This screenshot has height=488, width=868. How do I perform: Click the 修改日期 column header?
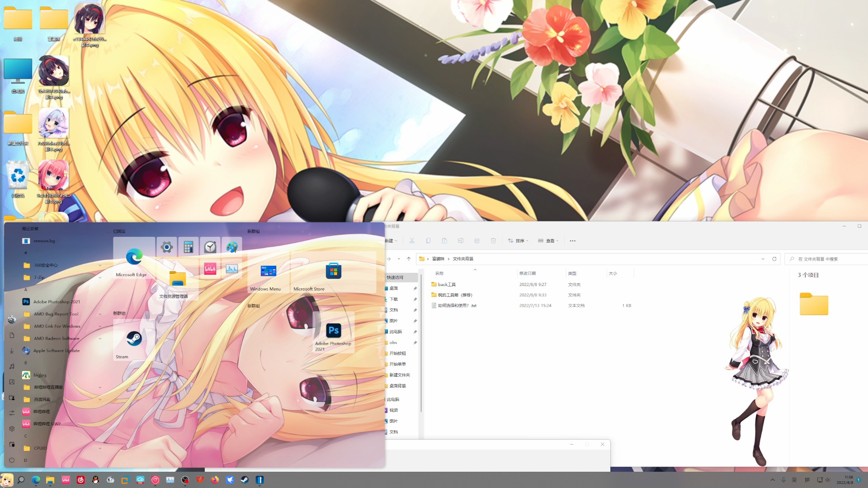pos(528,273)
